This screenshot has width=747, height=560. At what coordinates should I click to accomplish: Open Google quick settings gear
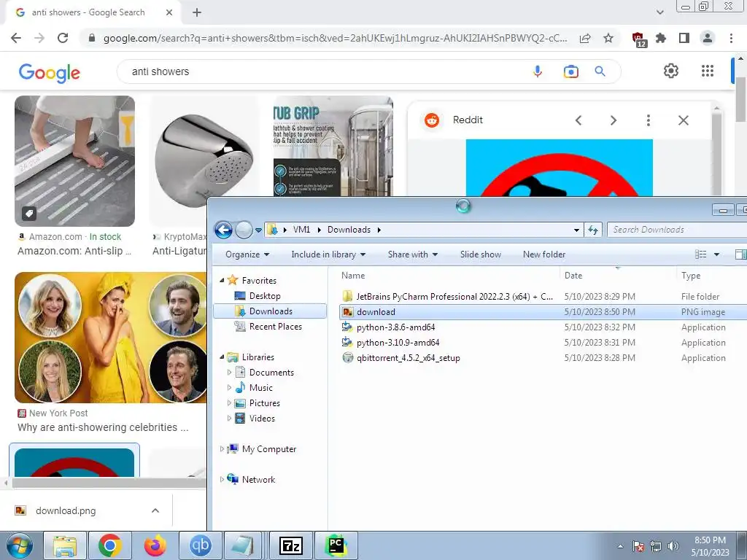(x=671, y=71)
